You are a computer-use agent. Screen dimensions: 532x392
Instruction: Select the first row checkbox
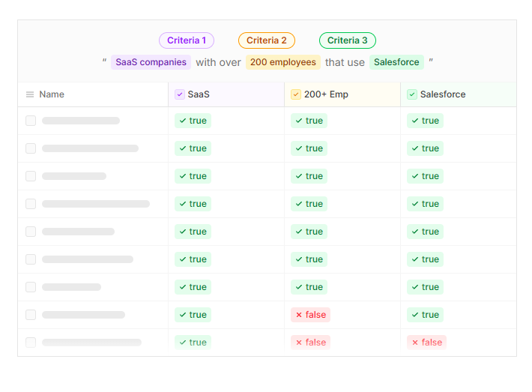point(31,121)
